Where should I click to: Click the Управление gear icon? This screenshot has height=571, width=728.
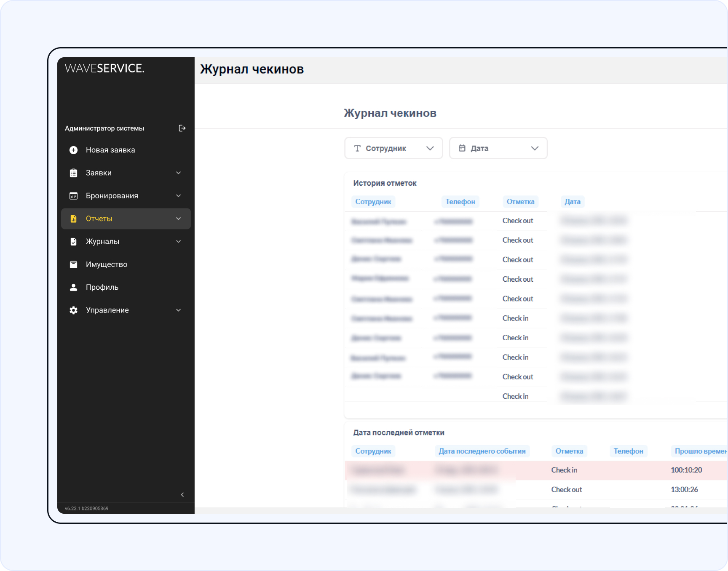(x=73, y=310)
